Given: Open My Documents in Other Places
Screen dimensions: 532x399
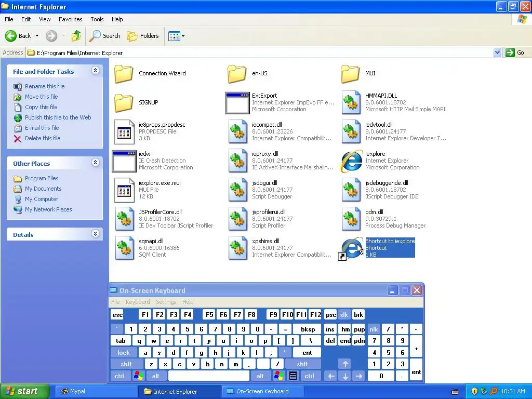Looking at the screenshot, I should (43, 189).
